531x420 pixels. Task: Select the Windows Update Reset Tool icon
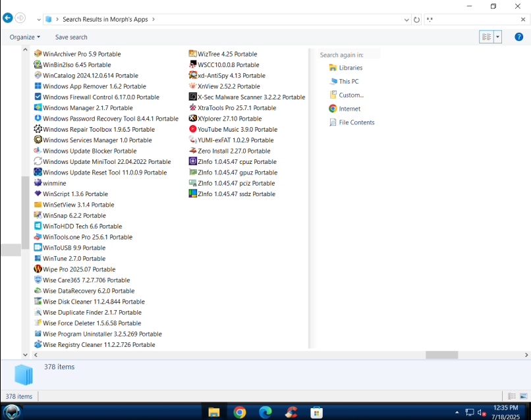[38, 172]
